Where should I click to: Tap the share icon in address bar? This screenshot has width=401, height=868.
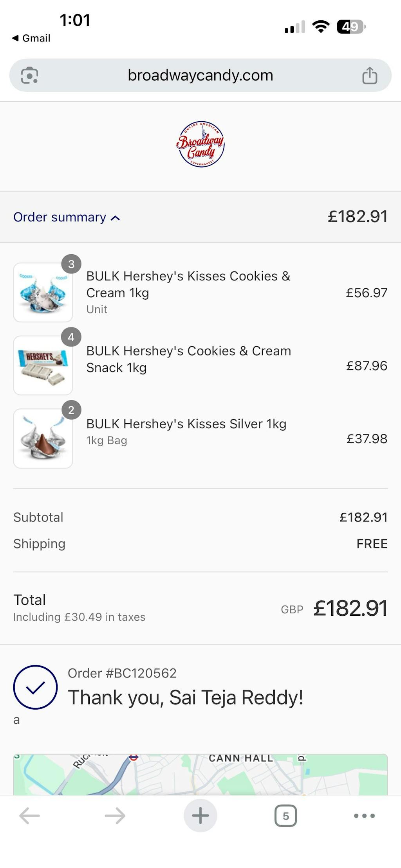[370, 75]
